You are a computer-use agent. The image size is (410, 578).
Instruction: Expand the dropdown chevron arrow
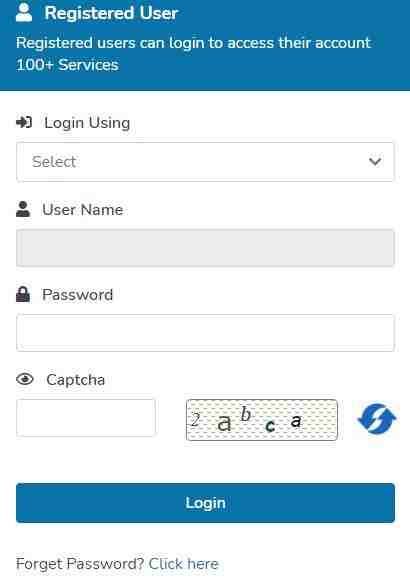[x=375, y=161]
